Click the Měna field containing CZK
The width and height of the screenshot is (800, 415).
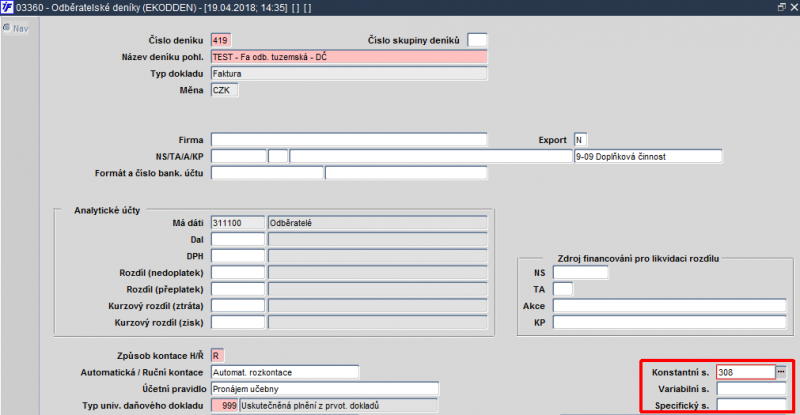click(x=224, y=90)
